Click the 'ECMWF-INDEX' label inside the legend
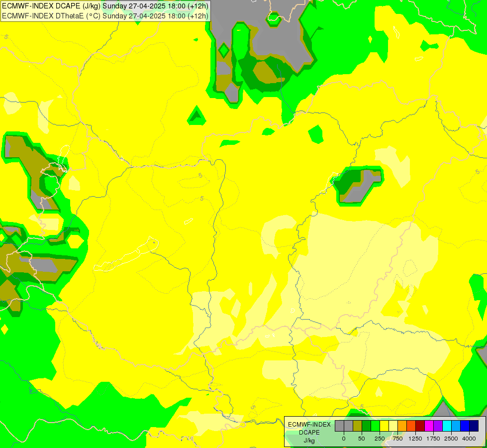This screenshot has width=487, height=448. tap(309, 425)
